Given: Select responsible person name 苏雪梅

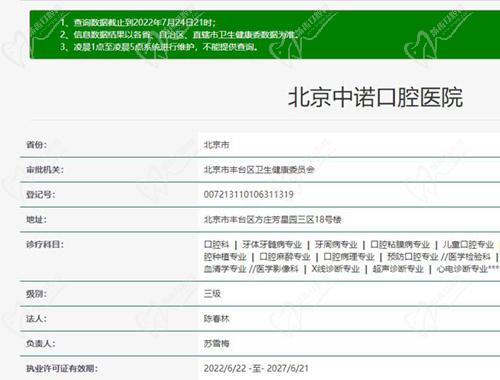Looking at the screenshot, I should click(x=216, y=343).
